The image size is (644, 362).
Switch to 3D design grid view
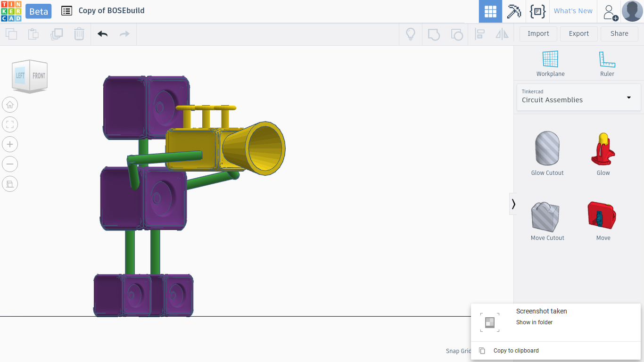tap(491, 11)
